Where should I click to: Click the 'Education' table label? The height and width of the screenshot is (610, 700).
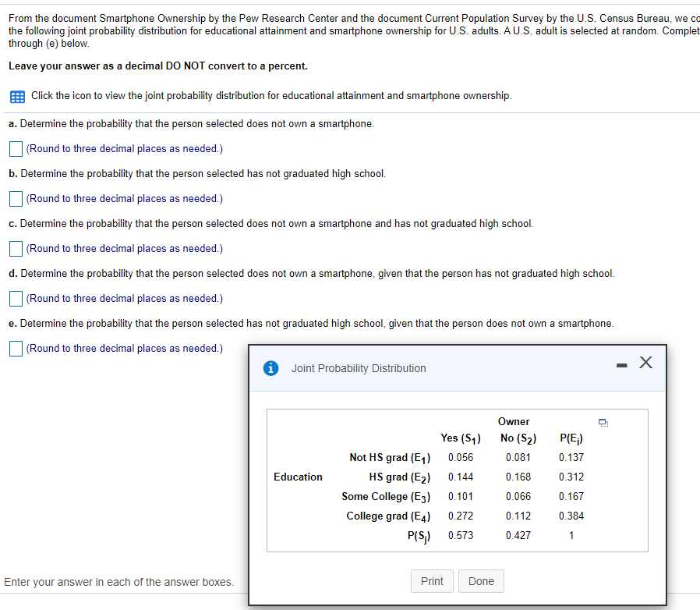pyautogui.click(x=299, y=477)
